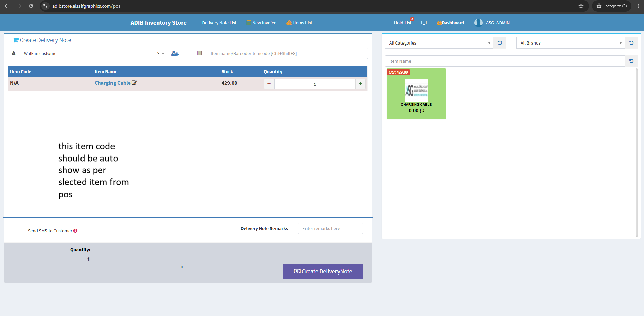The image size is (644, 317).
Task: Reload the current page
Action: [x=31, y=6]
